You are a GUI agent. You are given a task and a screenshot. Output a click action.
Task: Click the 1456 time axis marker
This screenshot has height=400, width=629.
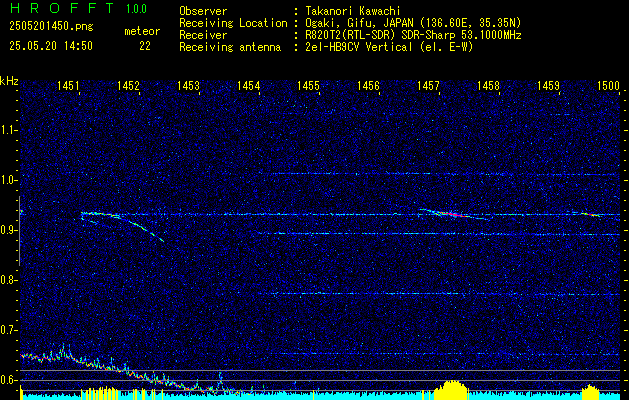pos(368,85)
